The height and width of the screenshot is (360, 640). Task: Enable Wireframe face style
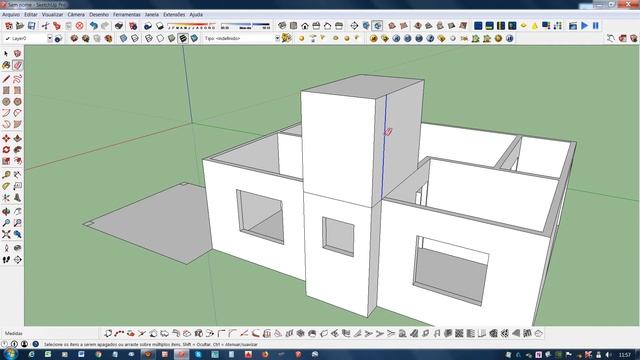pyautogui.click(x=149, y=38)
